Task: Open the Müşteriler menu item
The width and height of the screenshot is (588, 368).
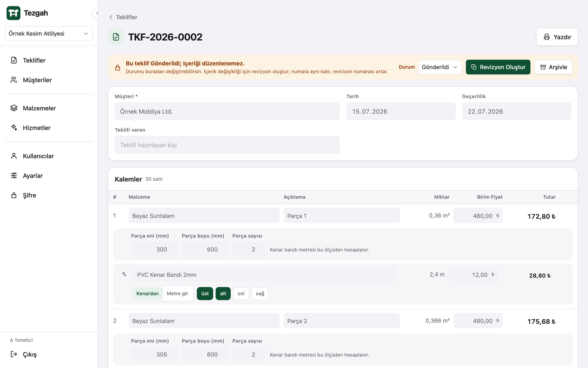Action: [49, 80]
